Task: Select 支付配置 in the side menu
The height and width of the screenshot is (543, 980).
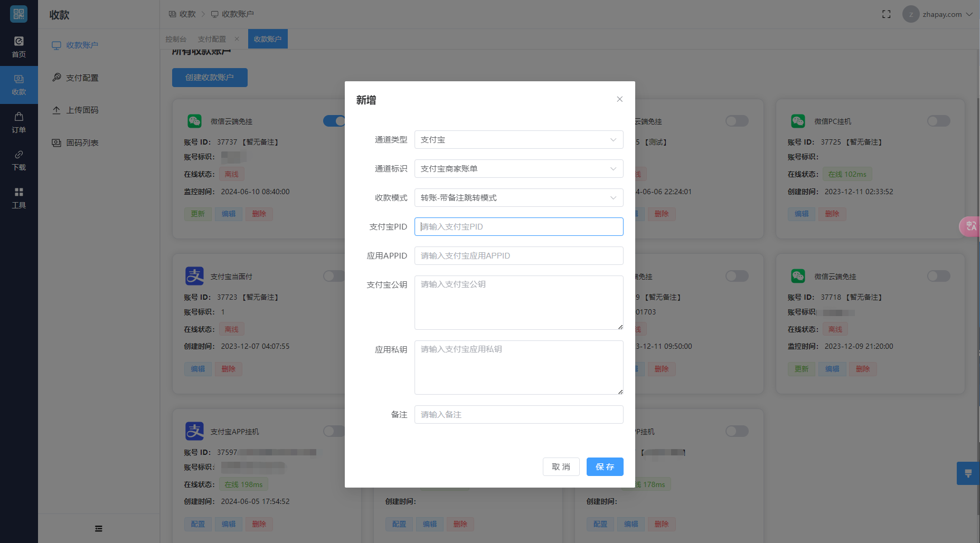Action: [82, 78]
